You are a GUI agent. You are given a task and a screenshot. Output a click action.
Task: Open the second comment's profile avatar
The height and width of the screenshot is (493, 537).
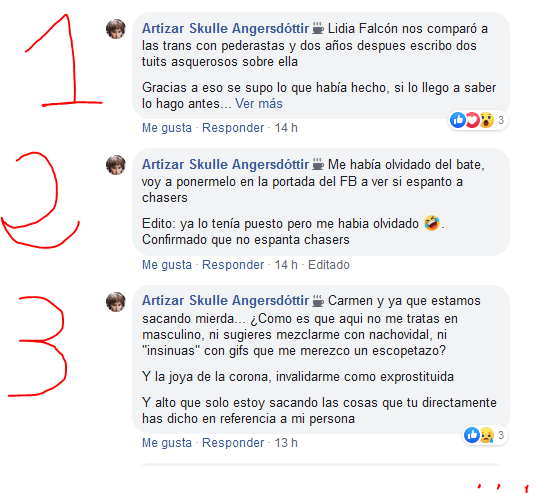click(116, 165)
